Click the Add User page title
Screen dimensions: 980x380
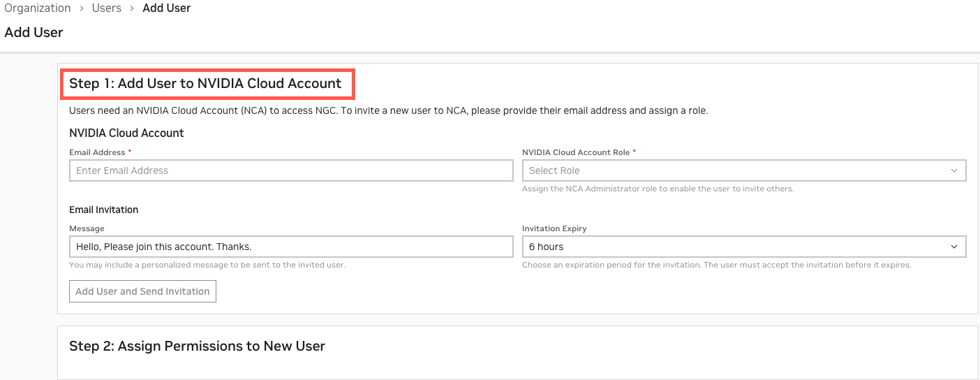tap(34, 32)
